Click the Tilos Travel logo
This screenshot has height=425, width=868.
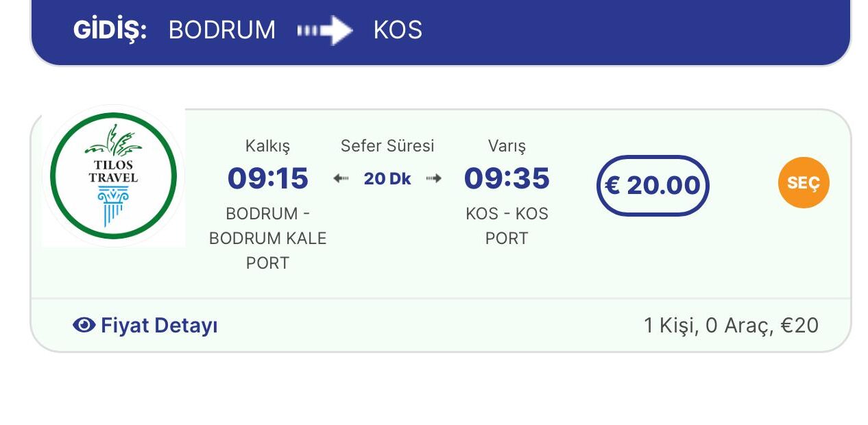pos(114,177)
